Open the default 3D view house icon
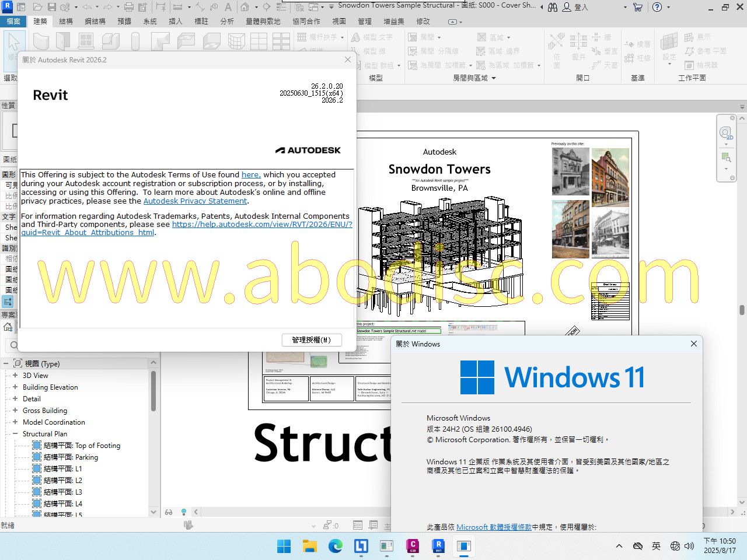Viewport: 747px width, 560px height. click(x=245, y=7)
